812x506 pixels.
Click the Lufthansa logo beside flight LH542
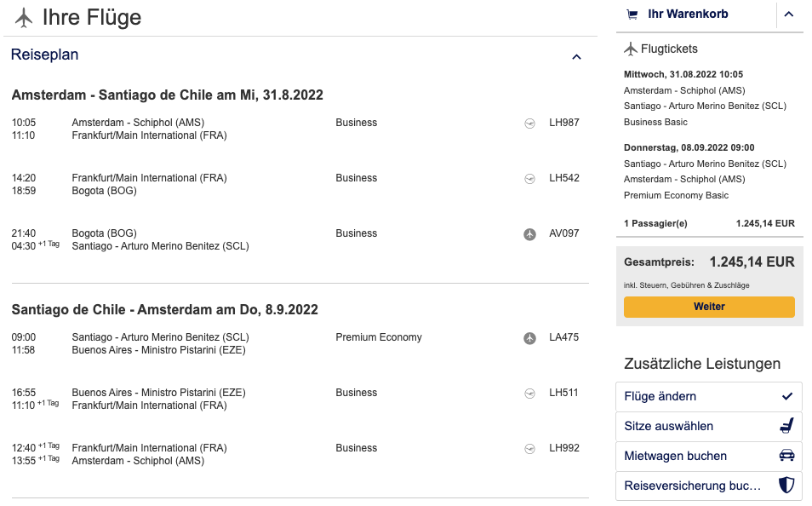[x=529, y=178]
